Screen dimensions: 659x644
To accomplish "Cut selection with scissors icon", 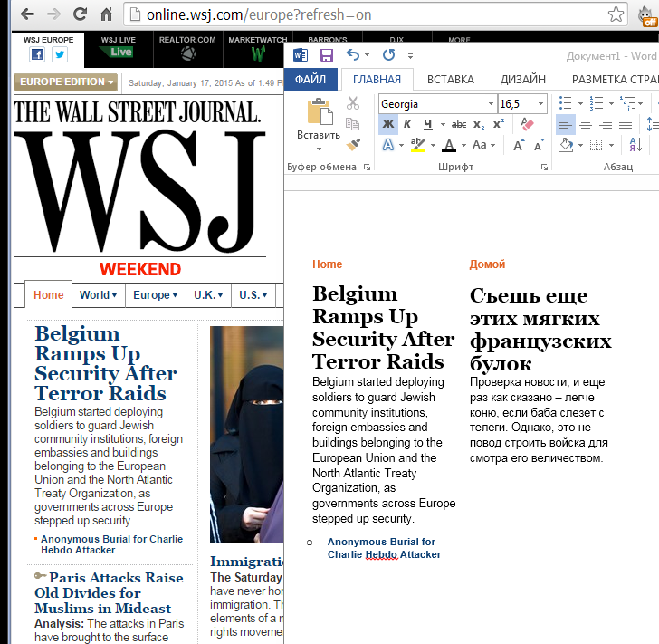I will pyautogui.click(x=353, y=103).
